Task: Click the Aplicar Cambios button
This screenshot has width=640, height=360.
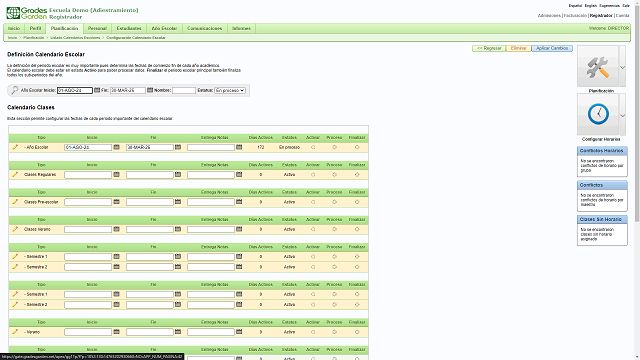Action: (552, 48)
